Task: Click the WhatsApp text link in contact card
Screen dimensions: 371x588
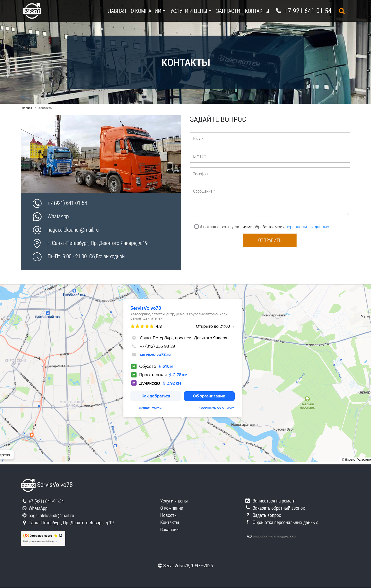Action: [58, 217]
